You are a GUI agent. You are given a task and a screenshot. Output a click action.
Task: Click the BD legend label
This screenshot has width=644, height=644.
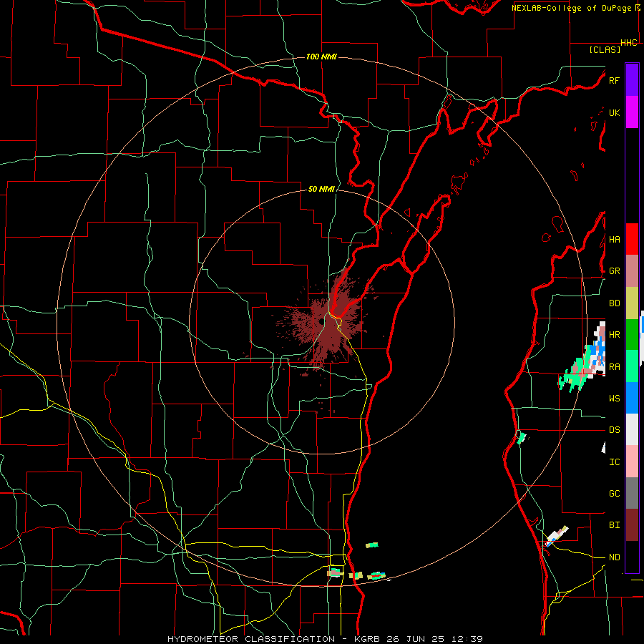pos(614,303)
